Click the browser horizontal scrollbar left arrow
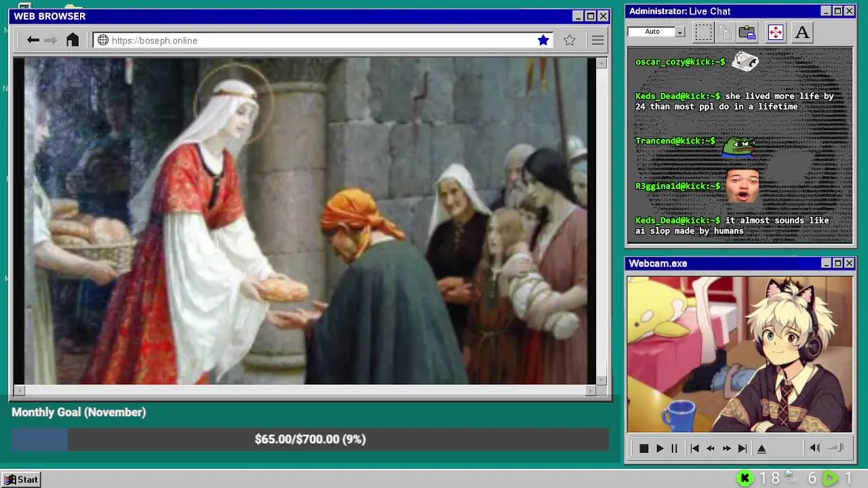This screenshot has height=488, width=868. (19, 390)
